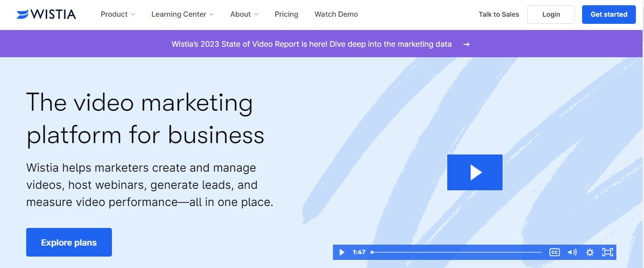Open the Learning Center dropdown

pos(182,14)
